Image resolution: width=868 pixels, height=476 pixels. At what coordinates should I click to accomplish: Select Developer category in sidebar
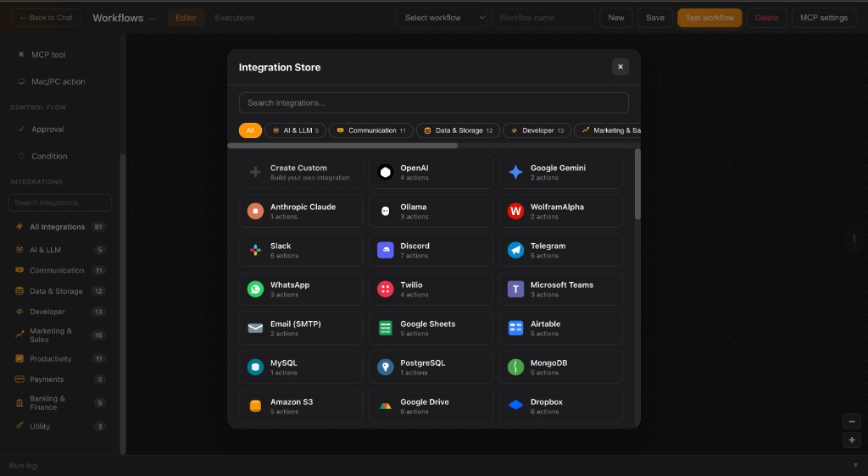(60, 312)
